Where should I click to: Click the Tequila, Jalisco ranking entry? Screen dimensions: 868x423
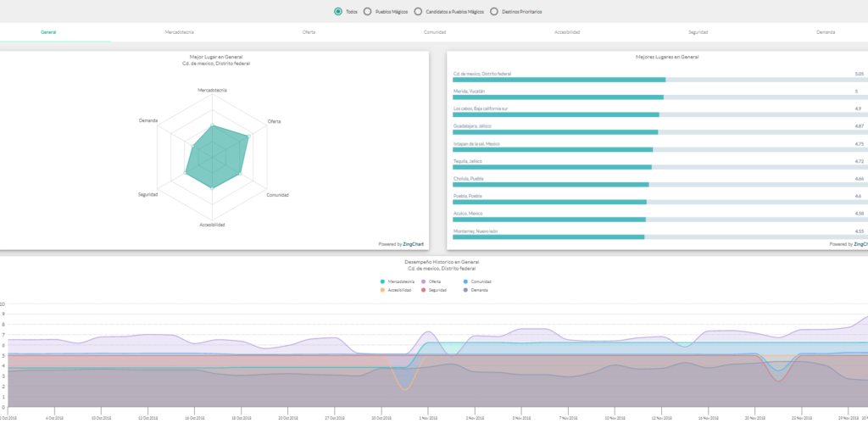[553, 167]
